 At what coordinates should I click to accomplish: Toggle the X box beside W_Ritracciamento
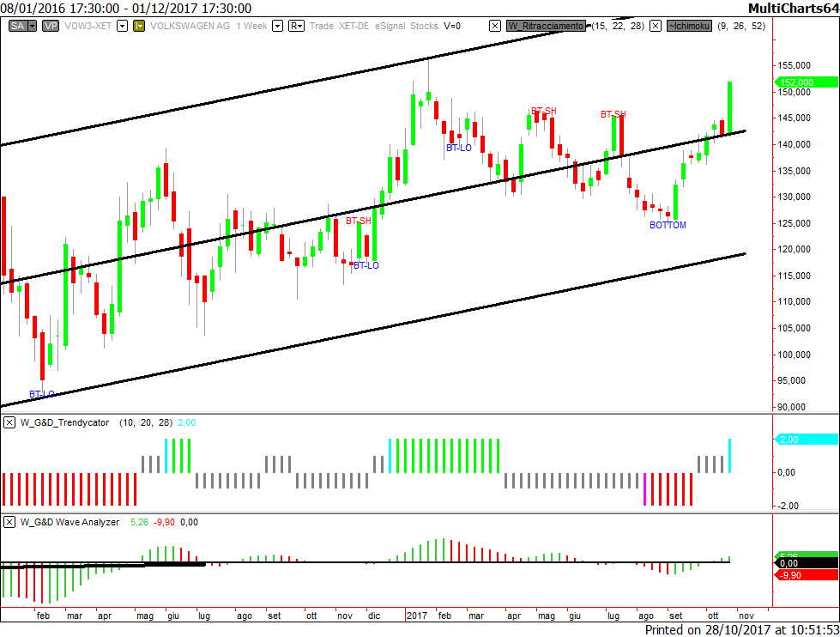pyautogui.click(x=495, y=26)
